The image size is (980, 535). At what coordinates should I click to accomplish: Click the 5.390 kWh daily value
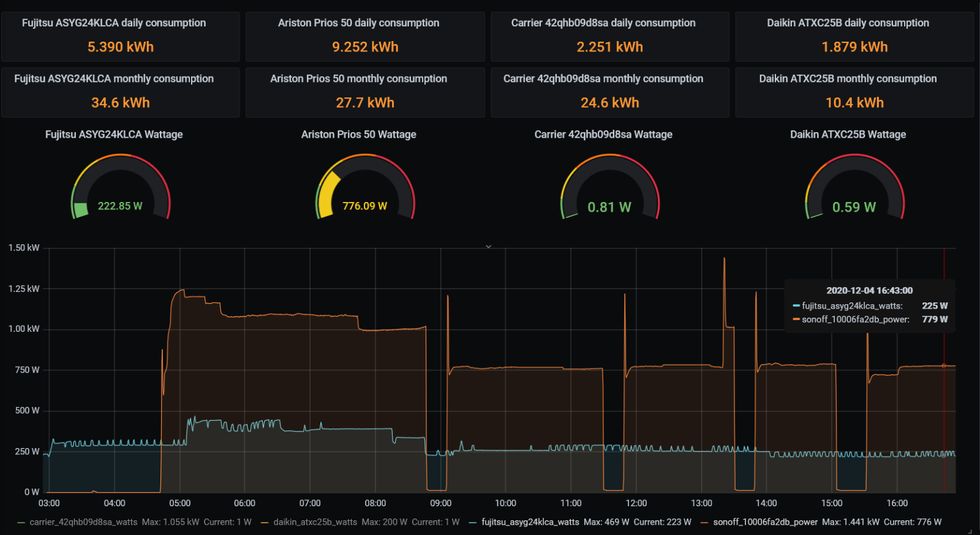click(x=121, y=47)
